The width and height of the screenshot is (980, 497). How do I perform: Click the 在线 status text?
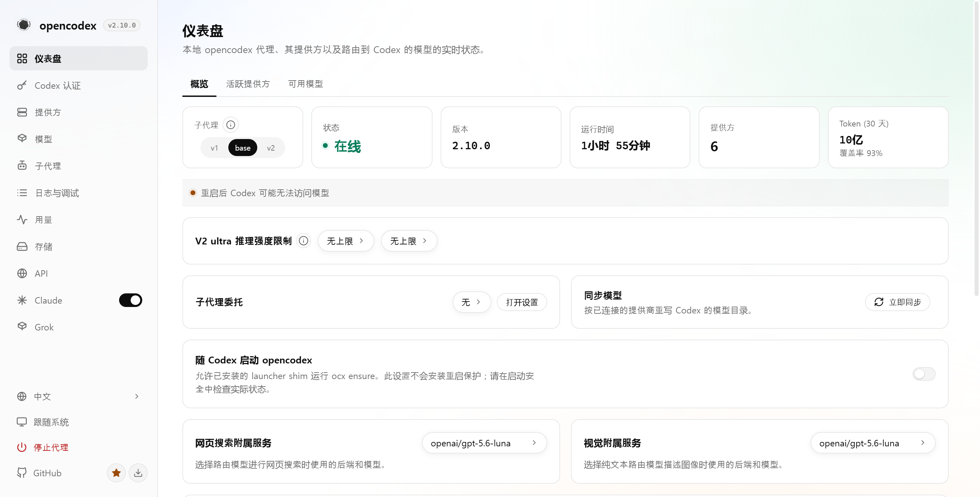pos(347,146)
